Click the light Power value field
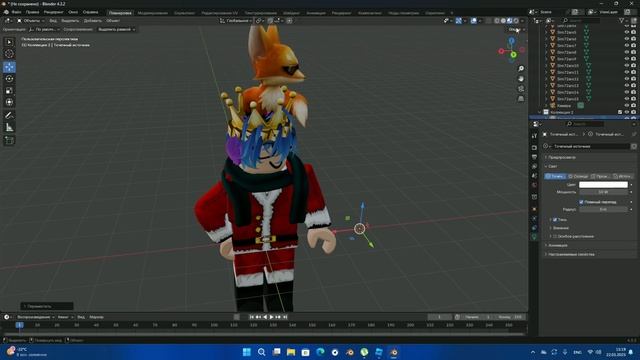 coord(603,192)
